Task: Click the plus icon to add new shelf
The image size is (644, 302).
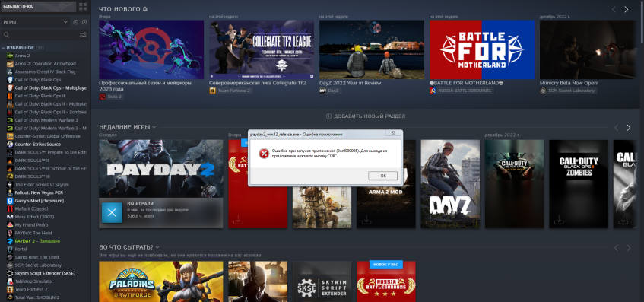Action: point(328,116)
